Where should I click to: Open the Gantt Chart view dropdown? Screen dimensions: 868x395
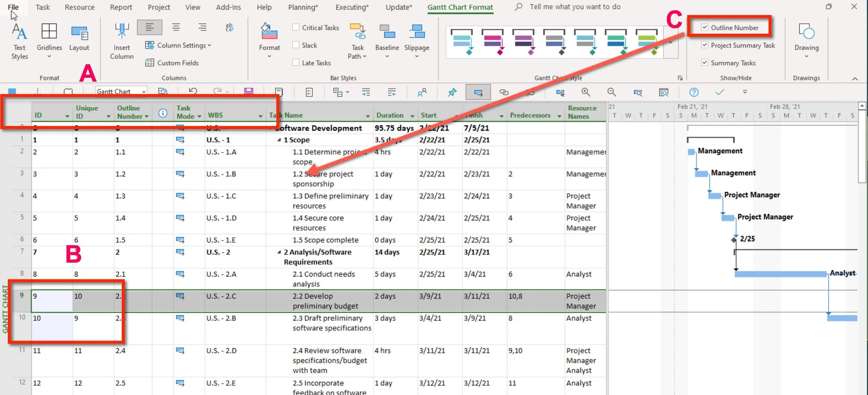point(143,91)
